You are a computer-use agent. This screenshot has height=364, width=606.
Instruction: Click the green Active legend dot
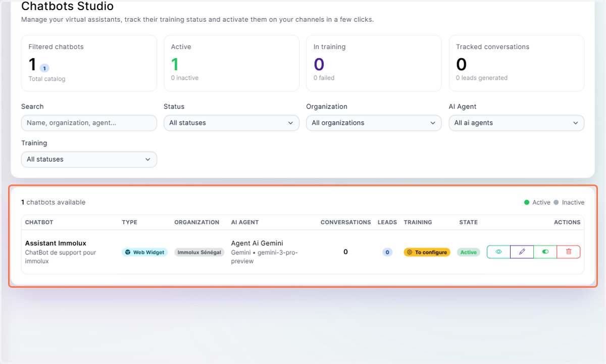click(x=527, y=202)
